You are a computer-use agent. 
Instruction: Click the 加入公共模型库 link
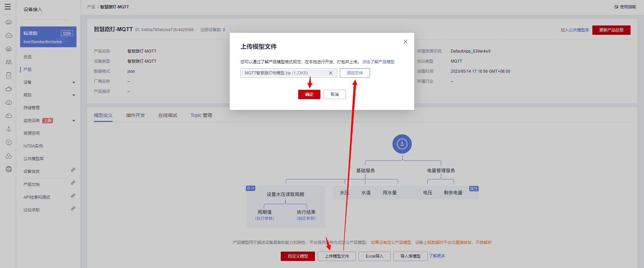click(x=575, y=30)
